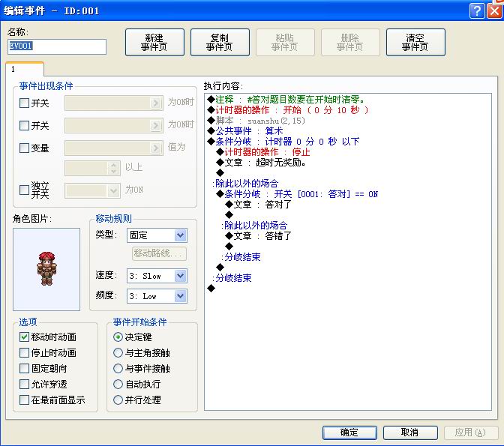This screenshot has width=504, height=446.
Task: Open the 类型 dropdown showing 固定
Action: [x=157, y=235]
